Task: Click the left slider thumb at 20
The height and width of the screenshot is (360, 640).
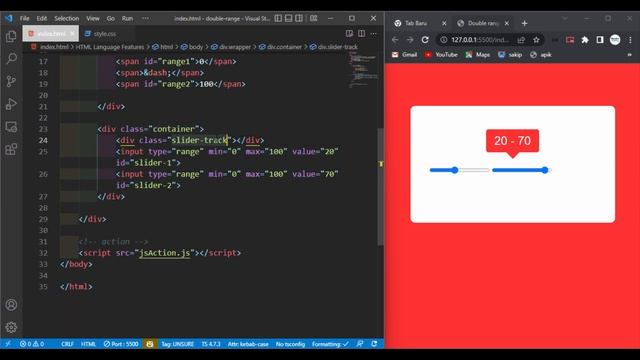Action: (x=455, y=170)
